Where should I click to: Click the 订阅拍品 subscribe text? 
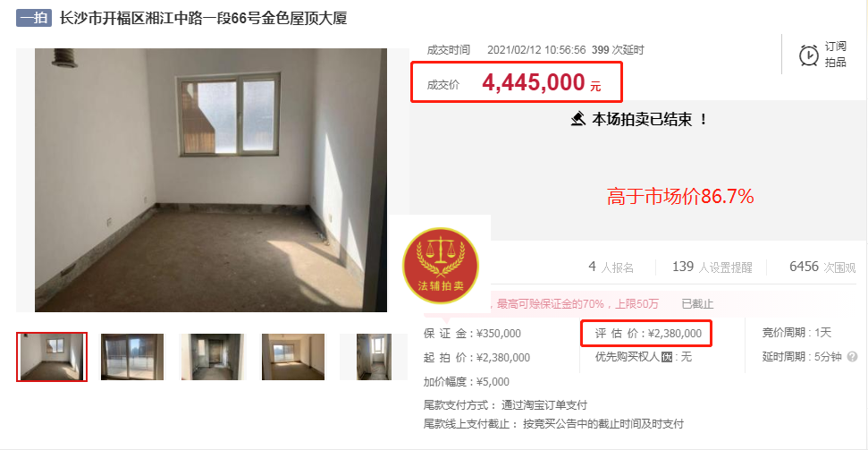835,55
